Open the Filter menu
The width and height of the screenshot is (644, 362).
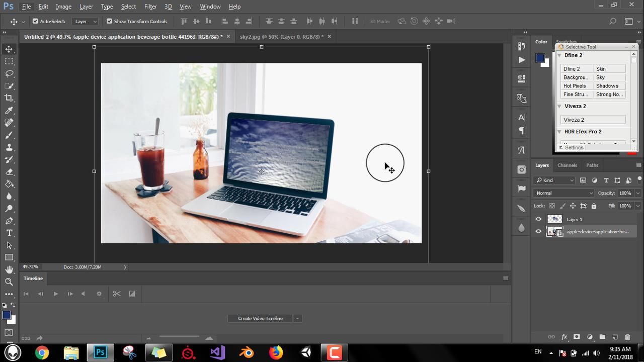click(x=149, y=6)
